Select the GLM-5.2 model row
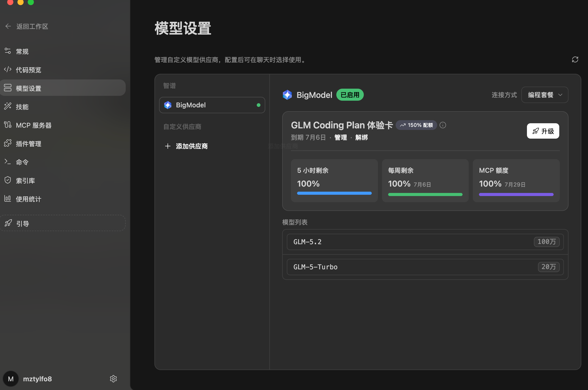 (x=425, y=242)
